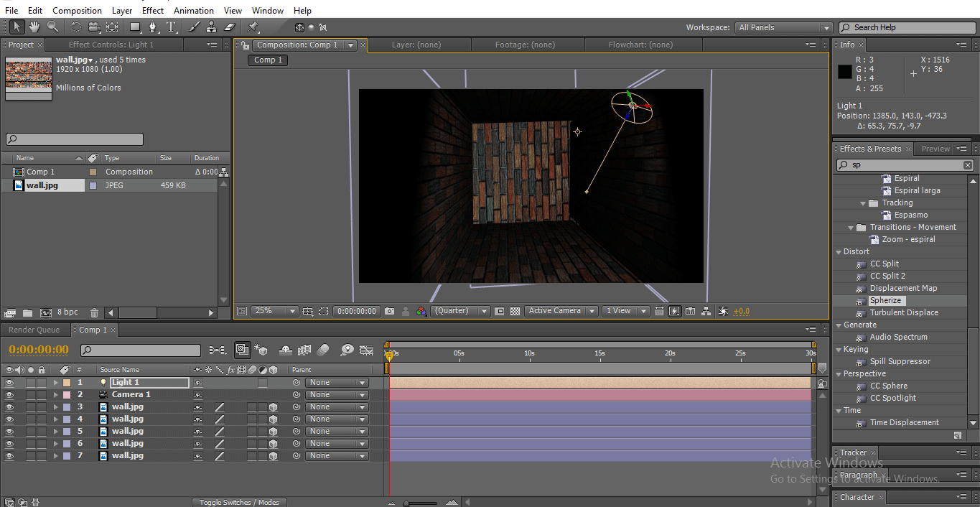
Task: Open the Workspace dropdown showing All Panels
Action: click(x=783, y=27)
